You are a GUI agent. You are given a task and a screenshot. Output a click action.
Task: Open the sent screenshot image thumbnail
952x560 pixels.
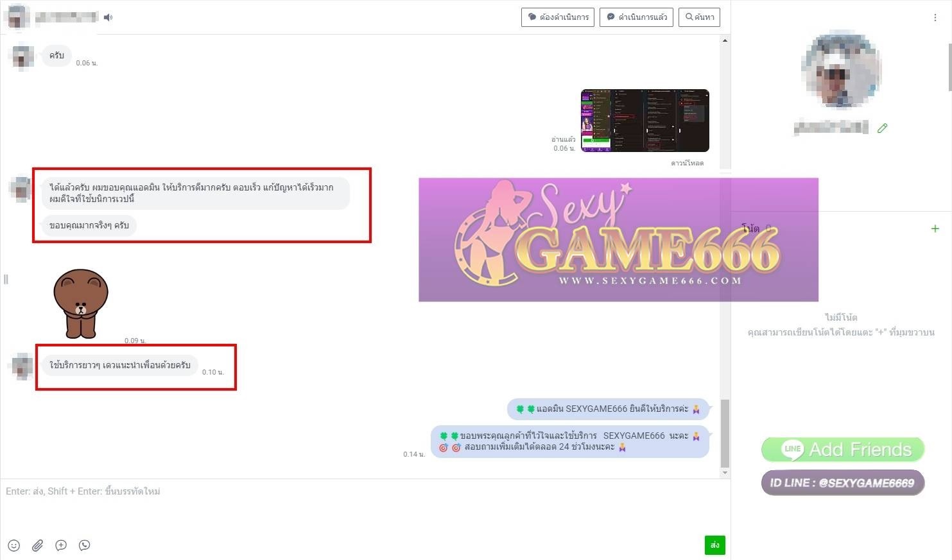(x=645, y=121)
